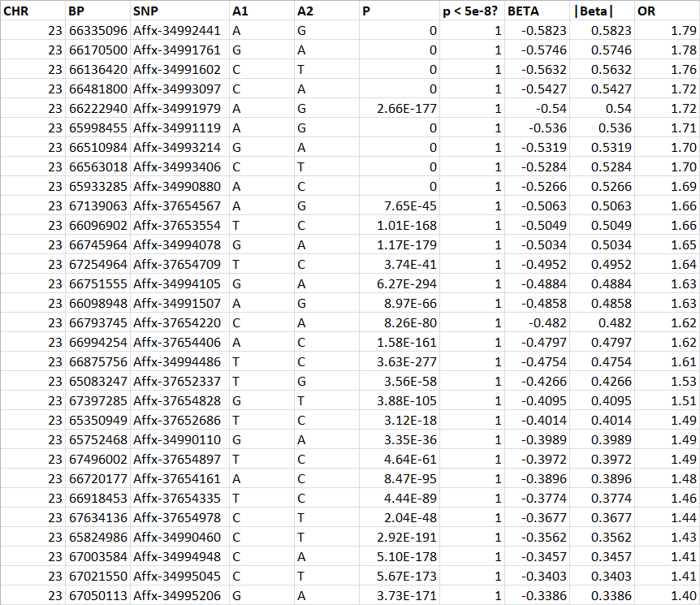Screen dimensions: 700x605
Task: Select the BETA cell showing -0.5823
Action: (x=537, y=31)
